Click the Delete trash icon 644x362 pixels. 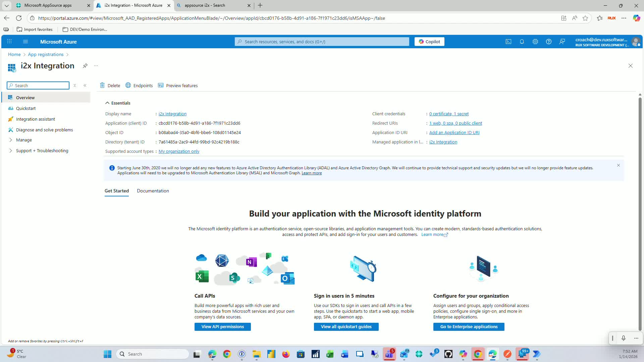tap(103, 85)
